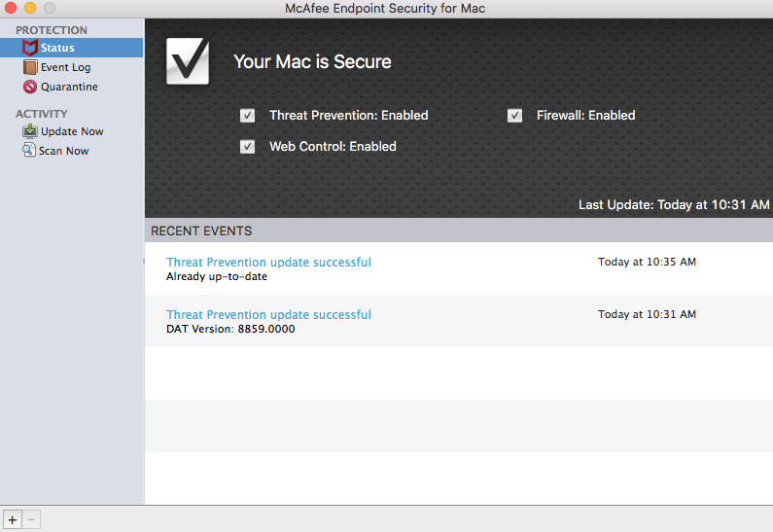The height and width of the screenshot is (532, 773).
Task: Open the Quarantine section label
Action: coord(69,87)
